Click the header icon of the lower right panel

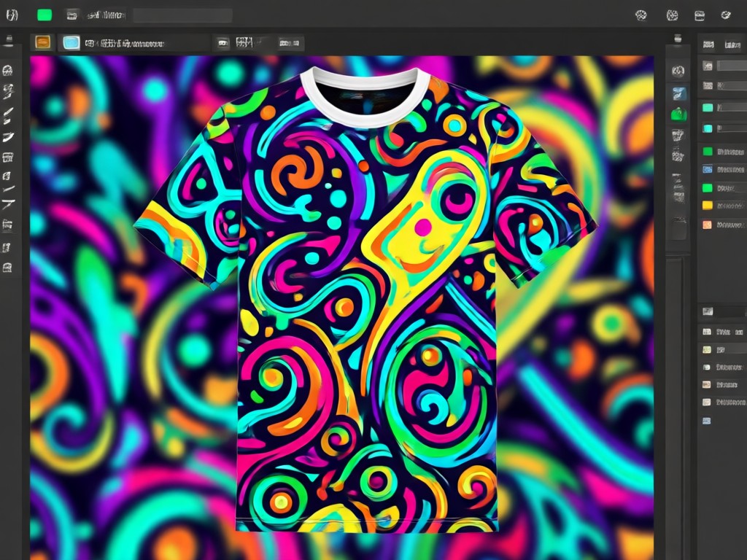tap(708, 311)
